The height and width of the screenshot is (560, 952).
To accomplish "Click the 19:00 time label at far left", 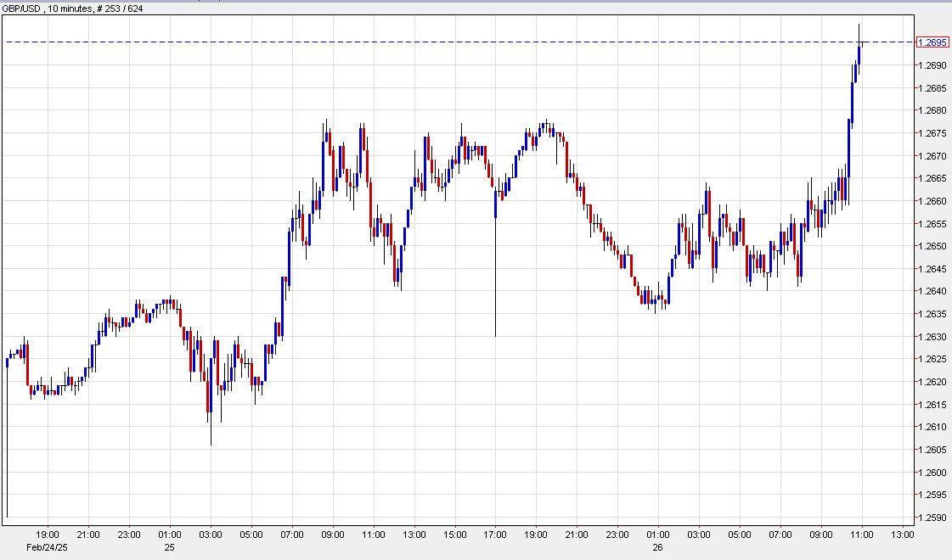I will [x=48, y=535].
